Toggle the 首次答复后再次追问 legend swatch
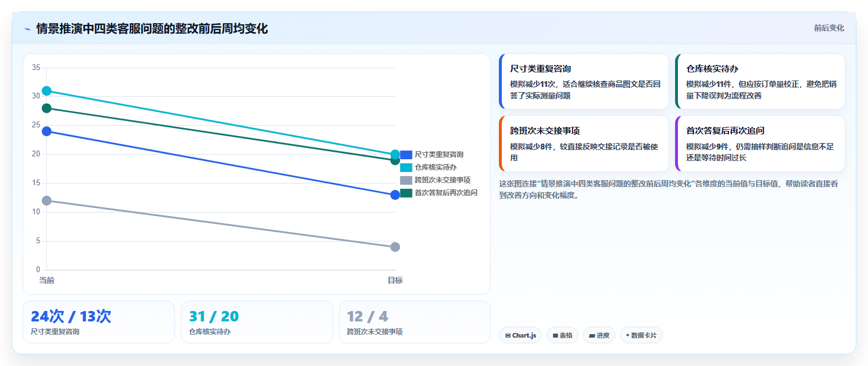Viewport: 868px width, 366px height. point(406,193)
